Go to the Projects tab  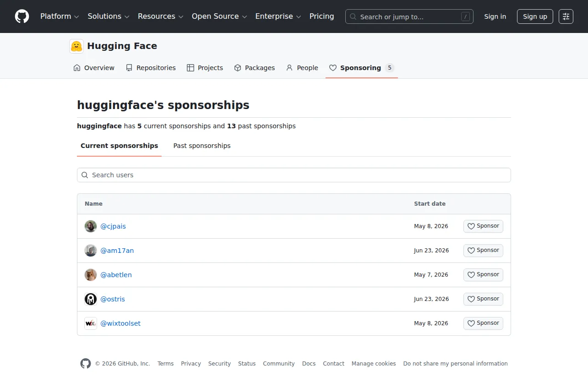click(205, 68)
